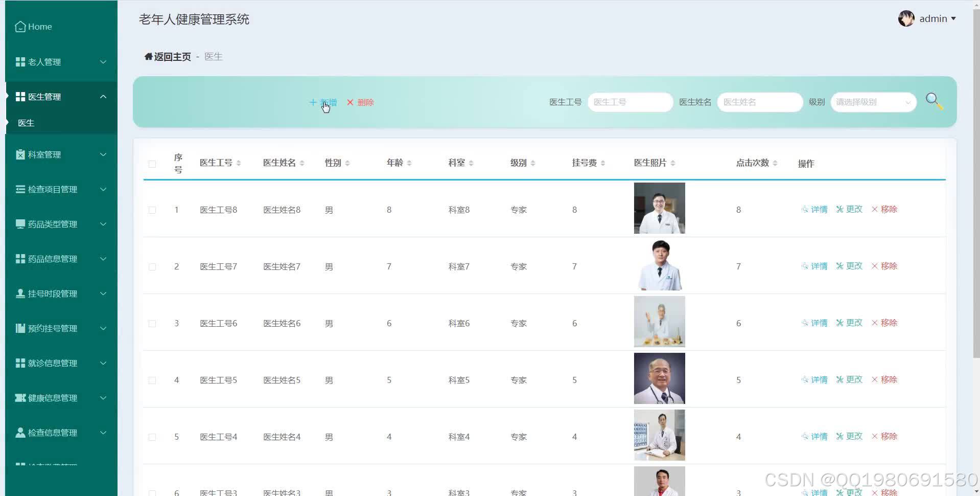Check the checkbox for row 1 医生工号8
Viewport: 980px width, 496px height.
pyautogui.click(x=152, y=210)
